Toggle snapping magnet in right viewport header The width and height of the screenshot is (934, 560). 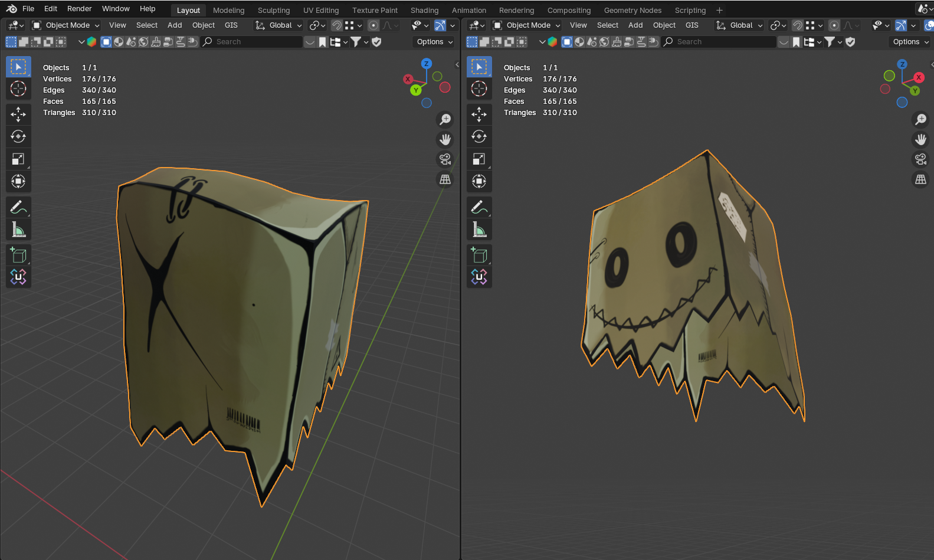[x=798, y=25]
